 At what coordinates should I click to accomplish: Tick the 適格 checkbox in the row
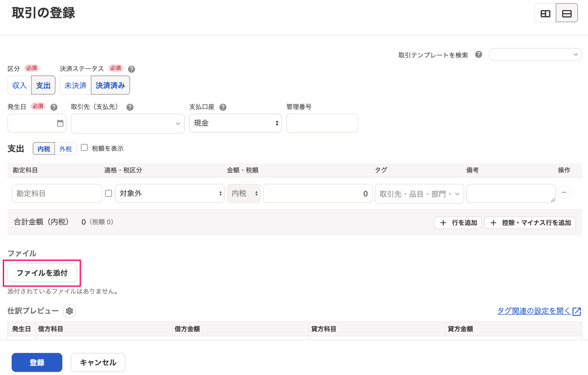tap(109, 194)
